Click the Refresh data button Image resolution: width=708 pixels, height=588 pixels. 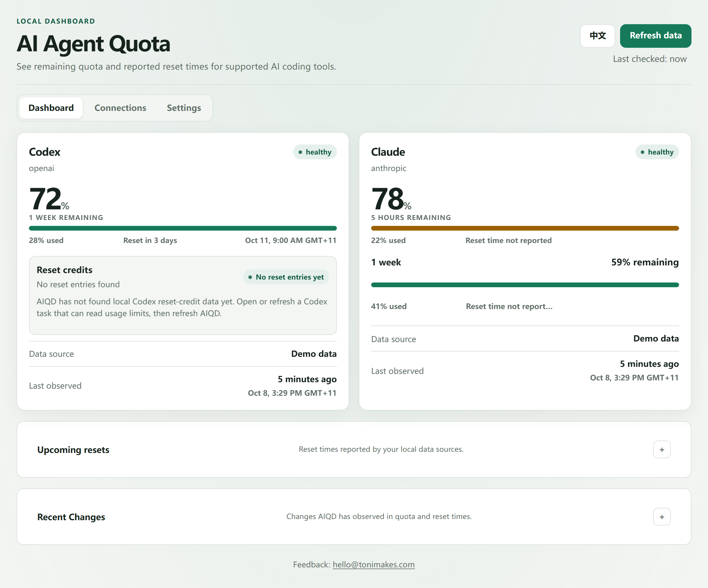point(655,36)
